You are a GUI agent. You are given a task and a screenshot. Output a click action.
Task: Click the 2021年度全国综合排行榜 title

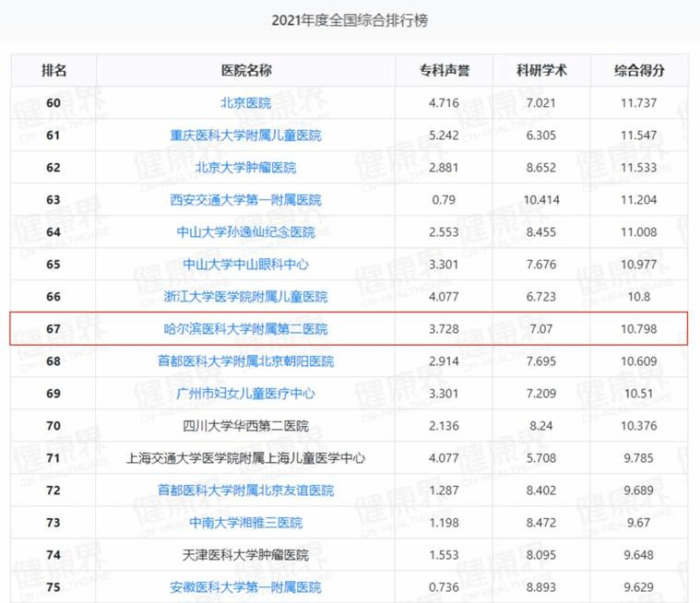coord(350,19)
